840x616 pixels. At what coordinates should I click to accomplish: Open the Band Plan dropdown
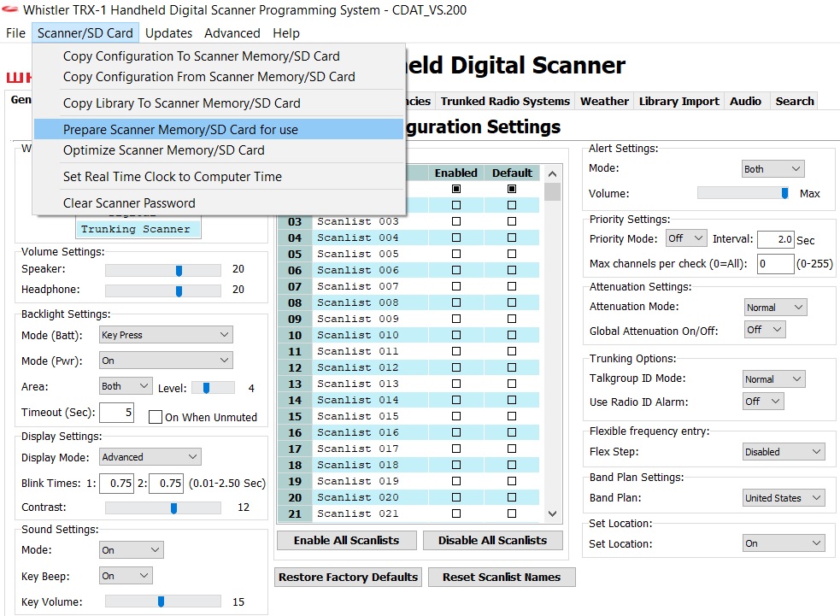[784, 497]
